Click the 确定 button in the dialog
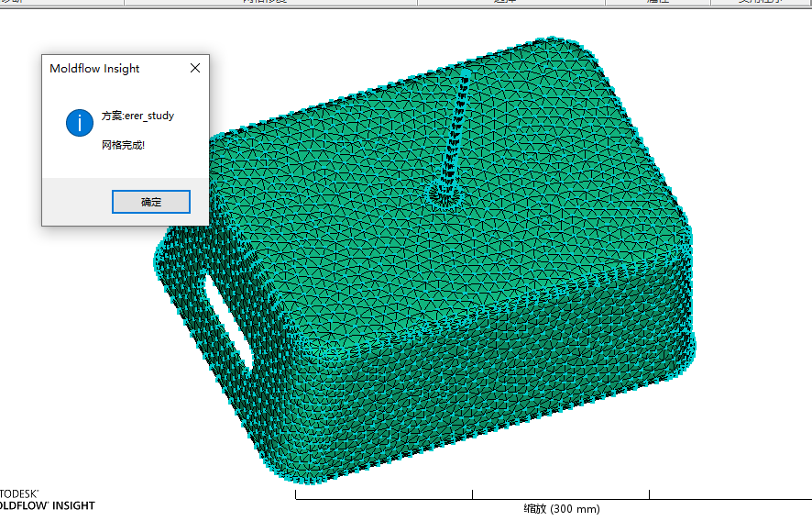This screenshot has width=812, height=521. tap(151, 202)
